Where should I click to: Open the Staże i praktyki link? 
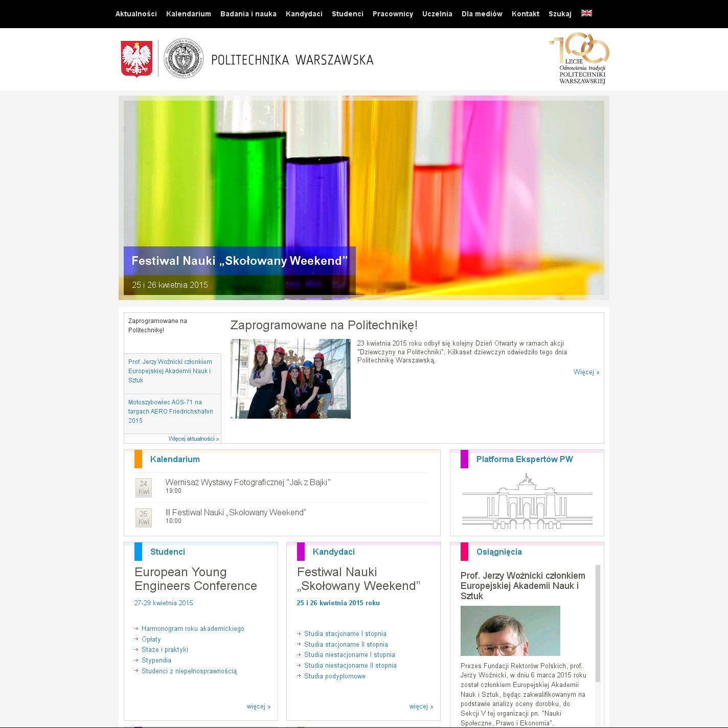pos(165,650)
